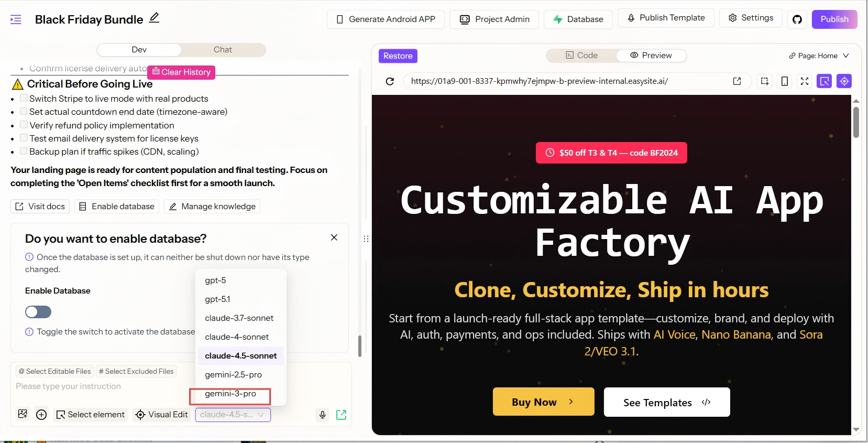Open the sidebar menu icon
868x443 pixels.
pyautogui.click(x=16, y=19)
